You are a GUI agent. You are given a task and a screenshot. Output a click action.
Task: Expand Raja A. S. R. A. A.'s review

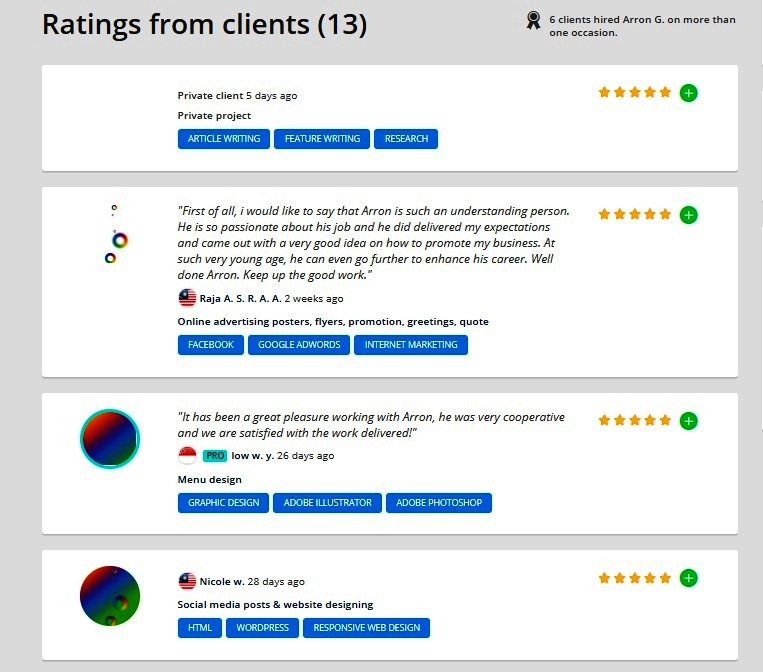pos(688,215)
